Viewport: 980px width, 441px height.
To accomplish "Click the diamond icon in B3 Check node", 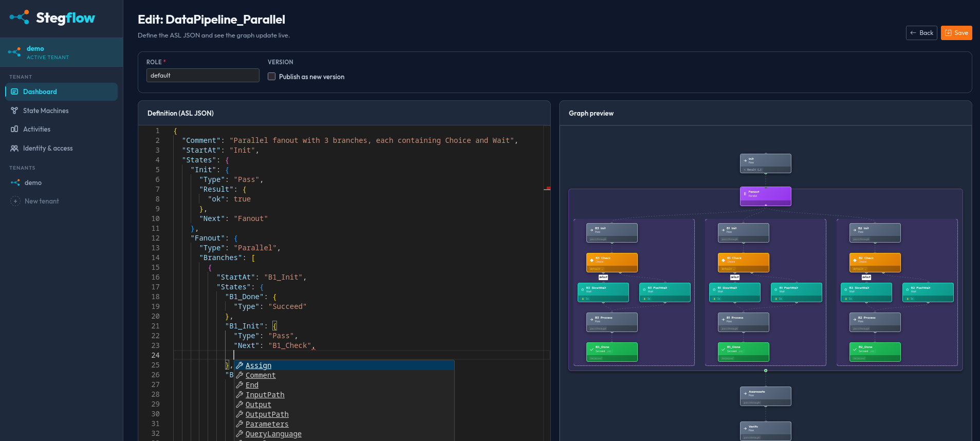I will pos(592,260).
